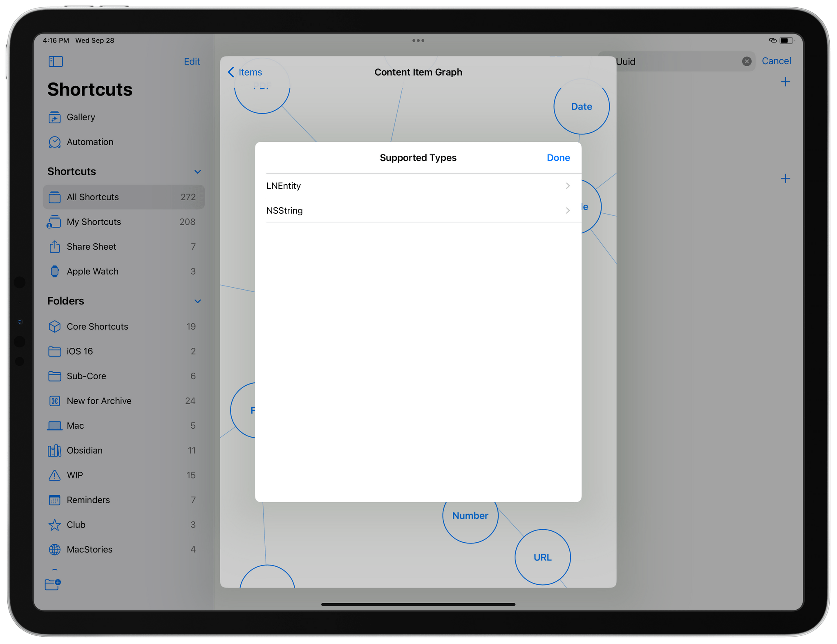
Task: Collapse the Shortcuts section chevron
Action: (x=197, y=172)
